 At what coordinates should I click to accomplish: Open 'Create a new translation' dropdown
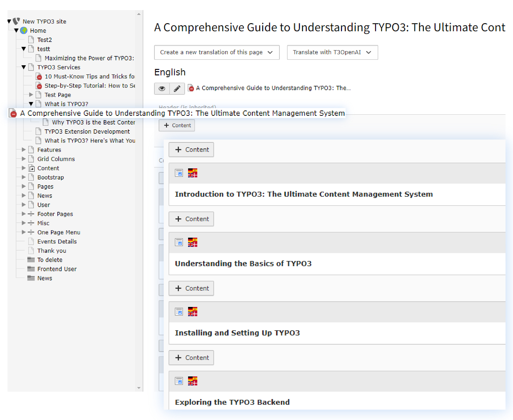(217, 52)
